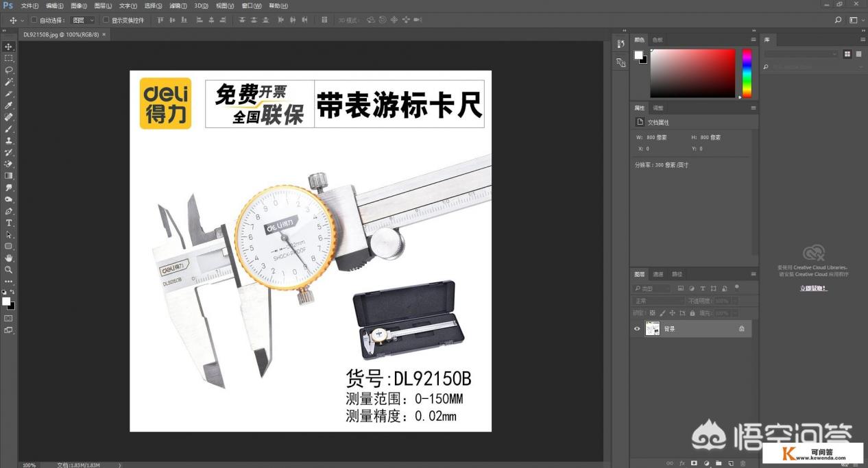Toggle filter for type layers
The width and height of the screenshot is (868, 468).
703,289
